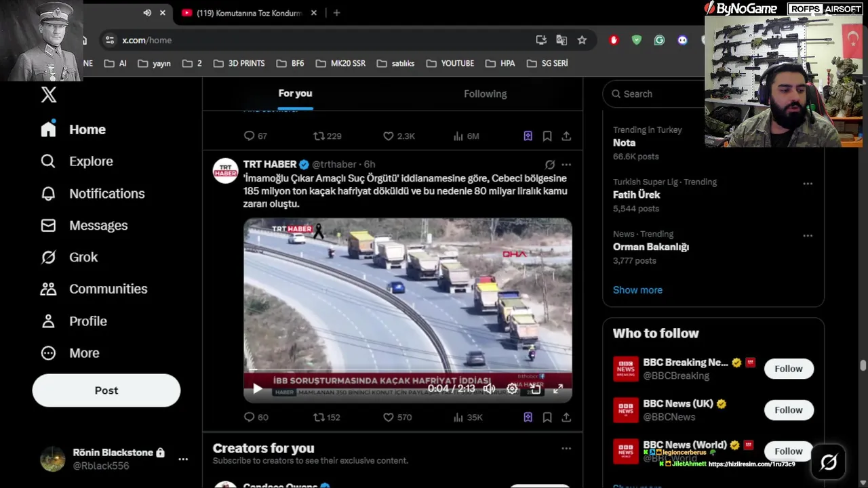868x488 pixels.
Task: Open the 3D PRINTS bookmarks folder
Action: tap(239, 63)
